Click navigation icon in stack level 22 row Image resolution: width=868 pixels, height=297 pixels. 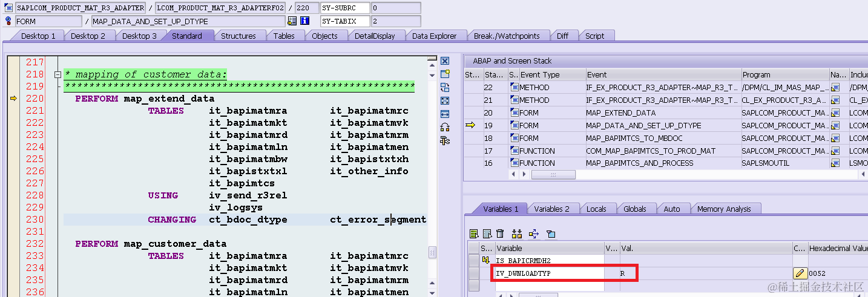click(835, 88)
